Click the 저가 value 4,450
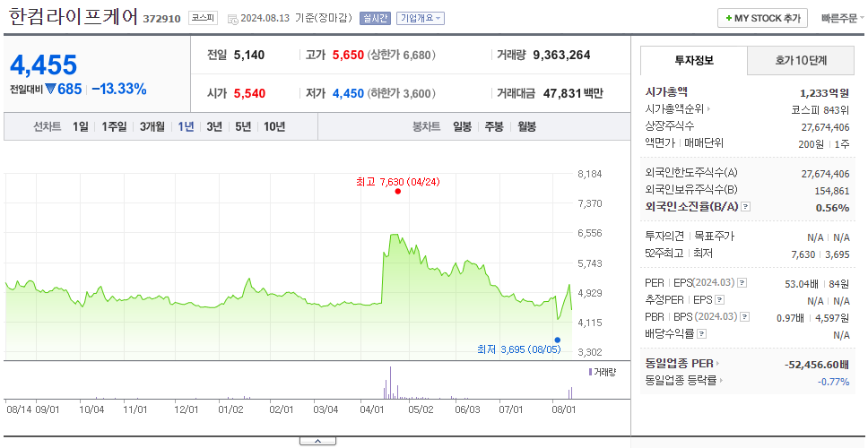 [x=348, y=93]
